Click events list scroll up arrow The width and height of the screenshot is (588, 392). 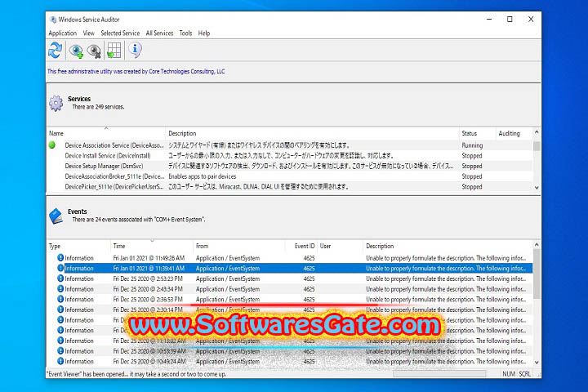pos(537,244)
